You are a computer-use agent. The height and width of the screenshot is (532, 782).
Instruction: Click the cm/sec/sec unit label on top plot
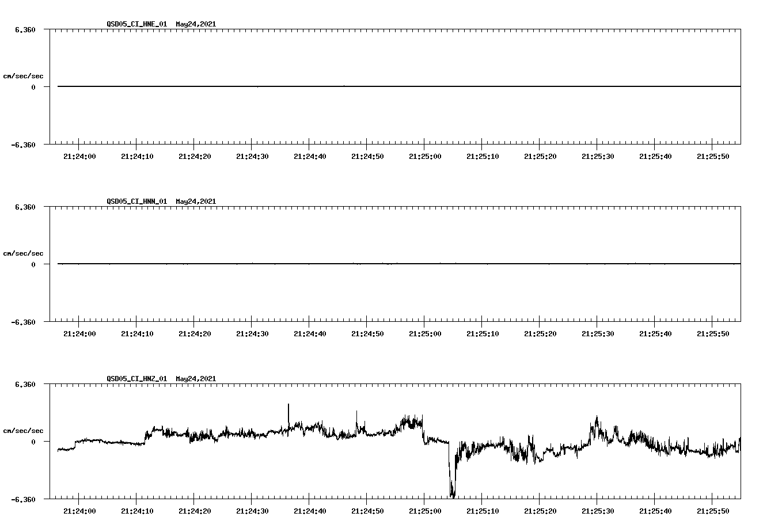[23, 75]
